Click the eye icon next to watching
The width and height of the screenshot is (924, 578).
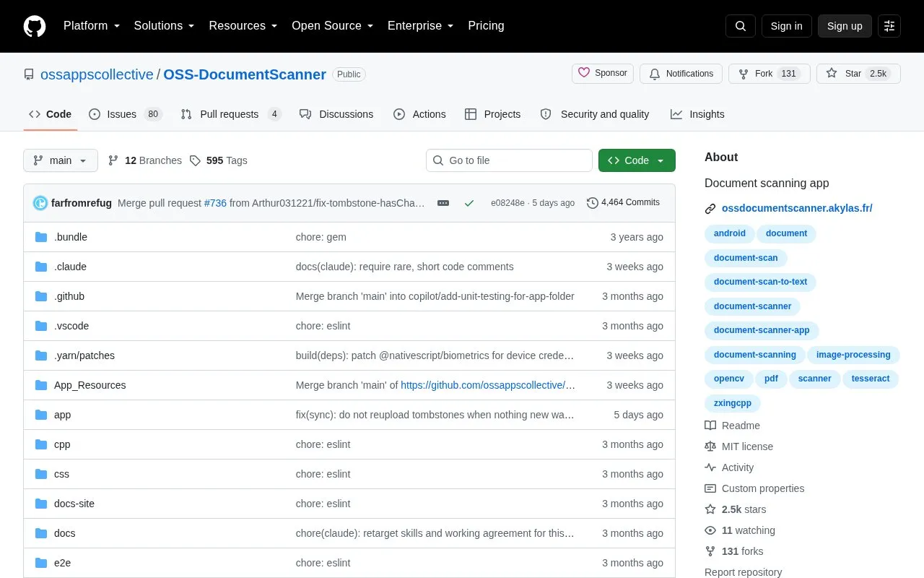(710, 530)
